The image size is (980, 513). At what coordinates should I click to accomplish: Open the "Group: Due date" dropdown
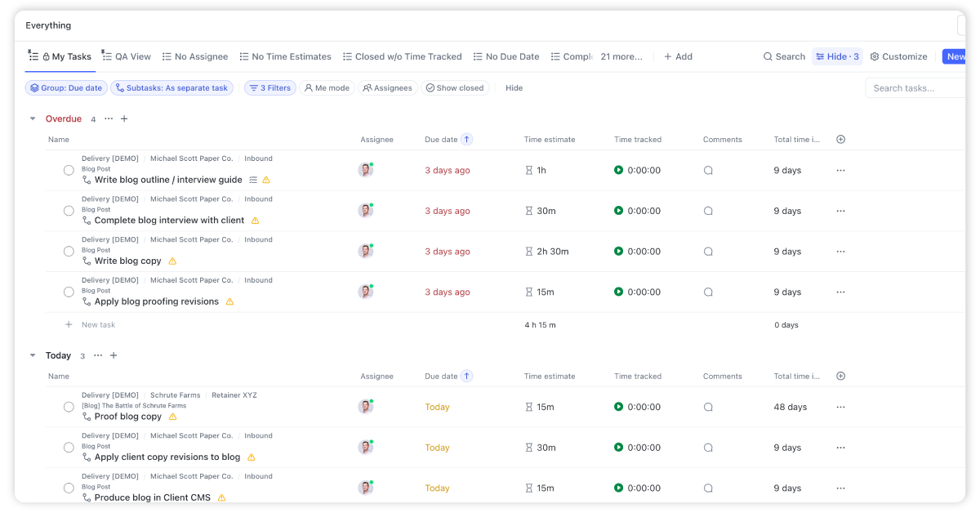tap(65, 87)
